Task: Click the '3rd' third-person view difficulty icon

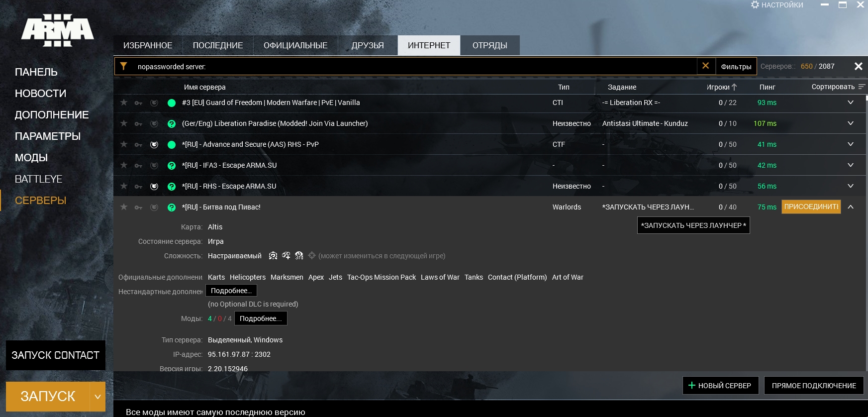Action: coord(299,255)
